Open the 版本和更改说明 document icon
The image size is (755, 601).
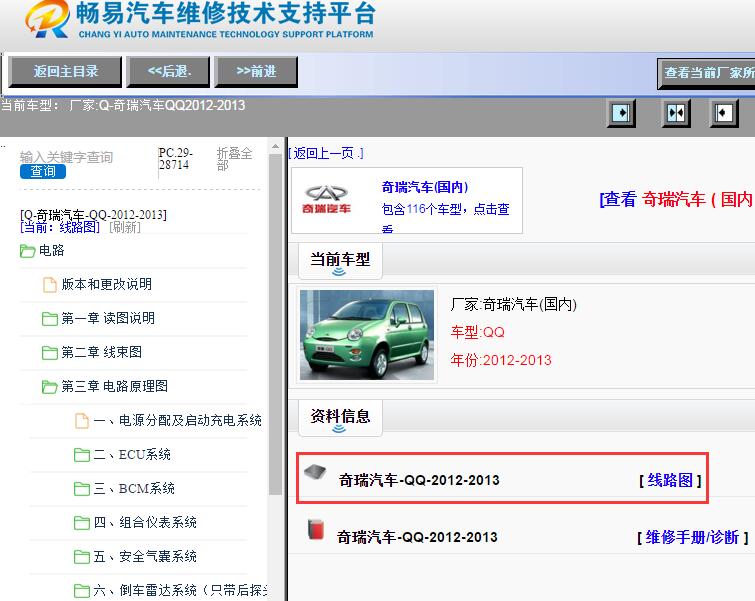50,285
